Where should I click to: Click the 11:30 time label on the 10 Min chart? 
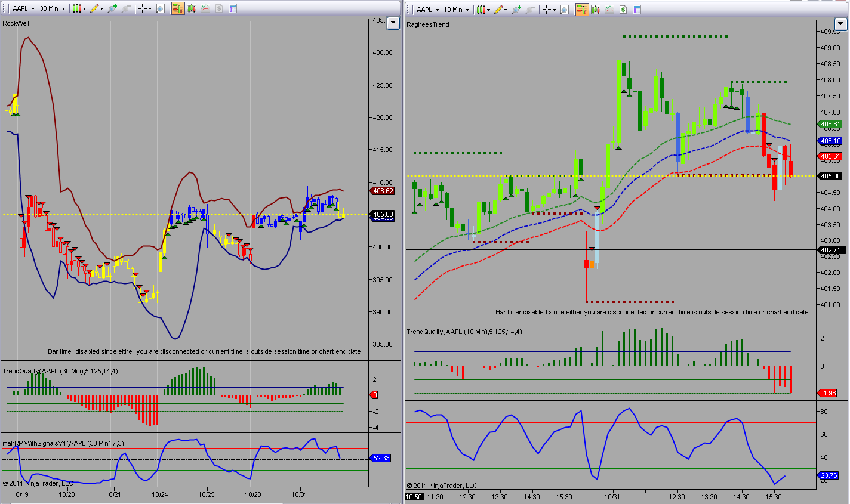point(435,497)
